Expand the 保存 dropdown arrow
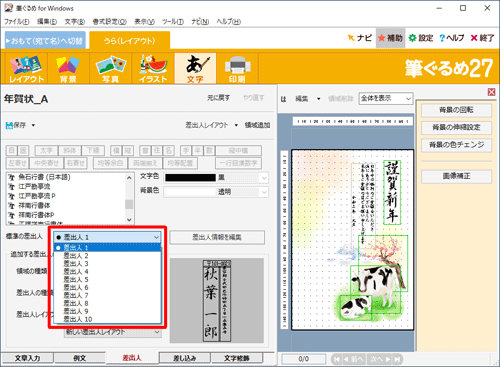The width and height of the screenshot is (500, 367). (x=33, y=125)
